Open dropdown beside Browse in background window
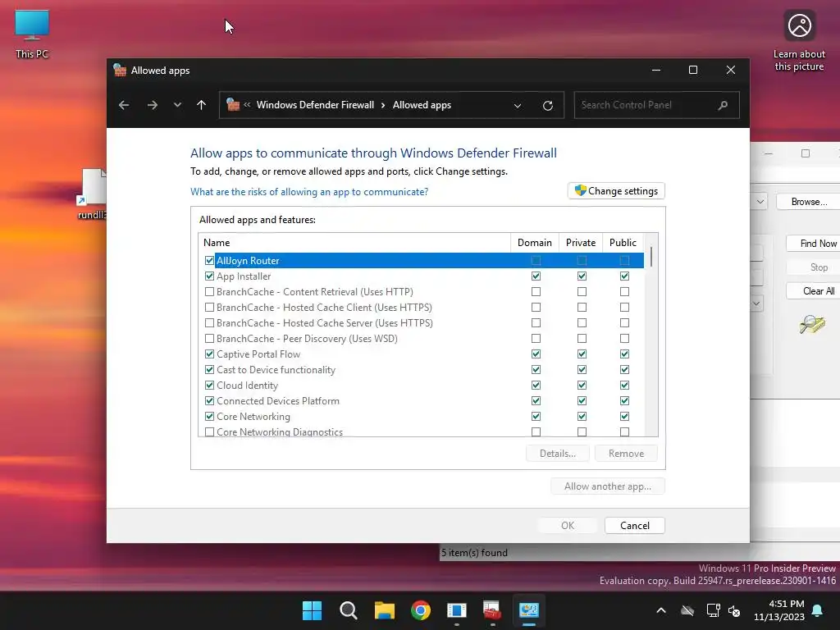Viewport: 840px width, 630px height. (x=760, y=202)
